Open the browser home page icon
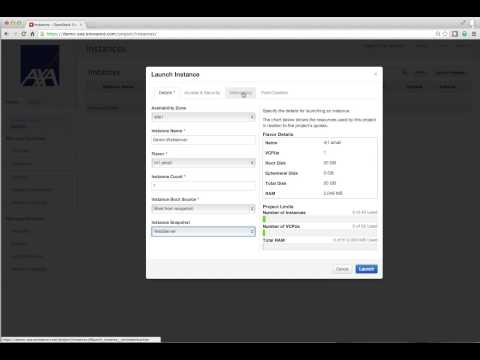The image size is (480, 360). pos(33,34)
